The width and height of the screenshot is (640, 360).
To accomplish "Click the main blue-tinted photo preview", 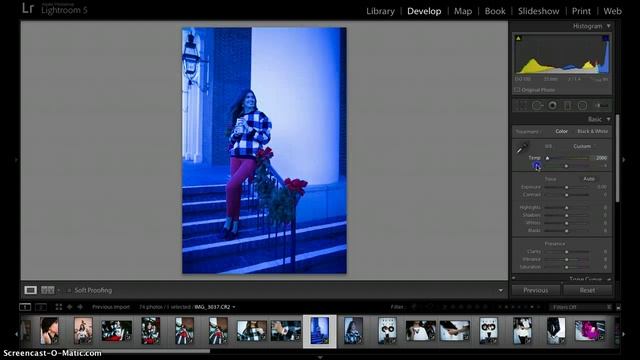I will (264, 150).
